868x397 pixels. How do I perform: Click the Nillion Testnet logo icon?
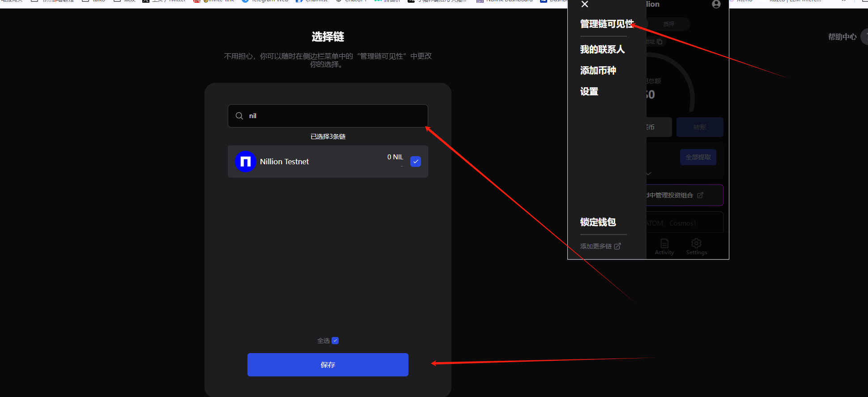click(245, 162)
